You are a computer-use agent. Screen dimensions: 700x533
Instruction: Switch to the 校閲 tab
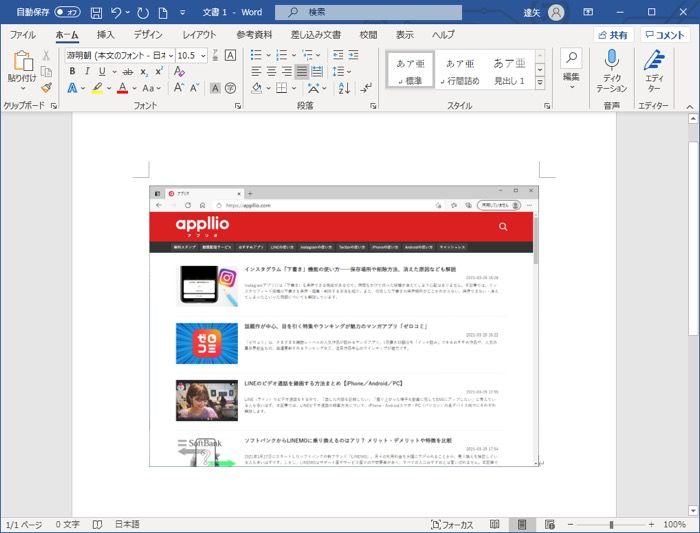click(368, 35)
